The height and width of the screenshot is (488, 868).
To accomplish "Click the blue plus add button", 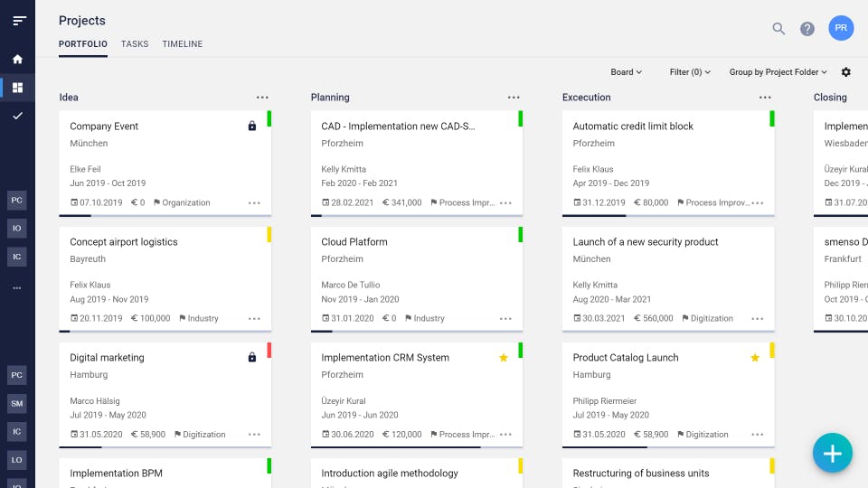I will tap(832, 454).
